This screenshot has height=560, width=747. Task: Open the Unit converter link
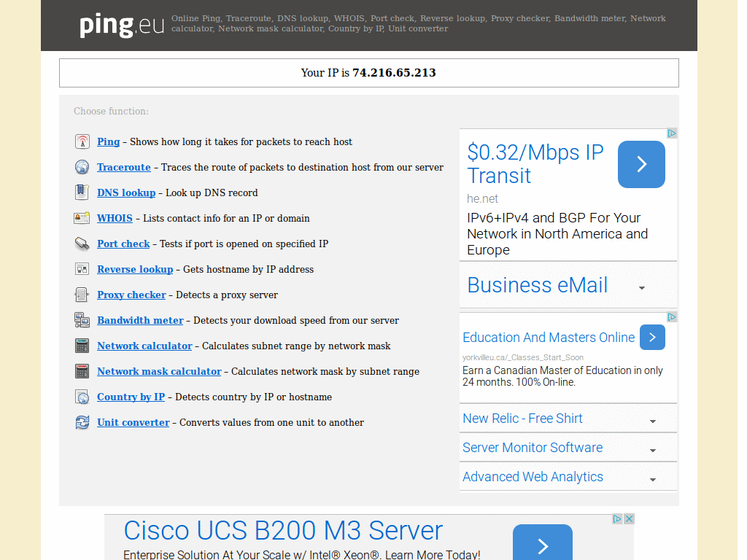133,422
